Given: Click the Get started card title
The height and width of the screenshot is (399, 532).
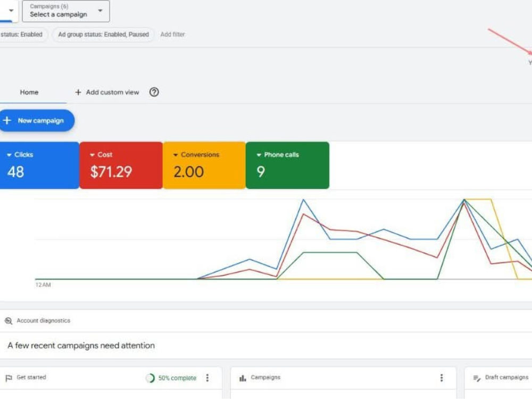Looking at the screenshot, I should 31,377.
